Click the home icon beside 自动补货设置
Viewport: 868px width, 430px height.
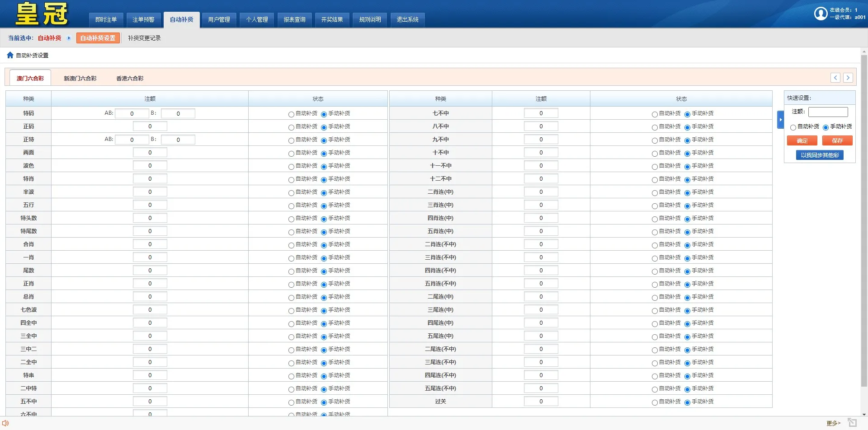click(10, 55)
